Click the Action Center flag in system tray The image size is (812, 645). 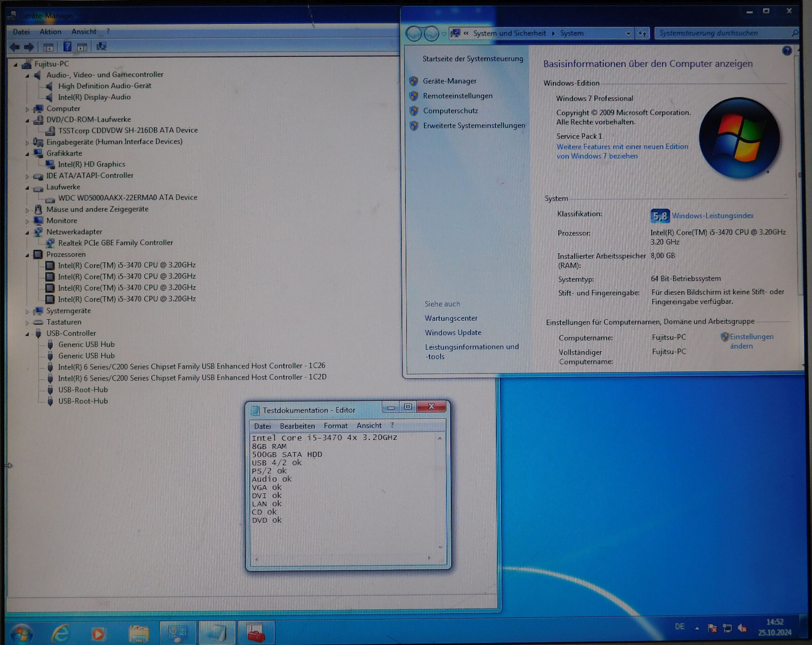pyautogui.click(x=713, y=628)
